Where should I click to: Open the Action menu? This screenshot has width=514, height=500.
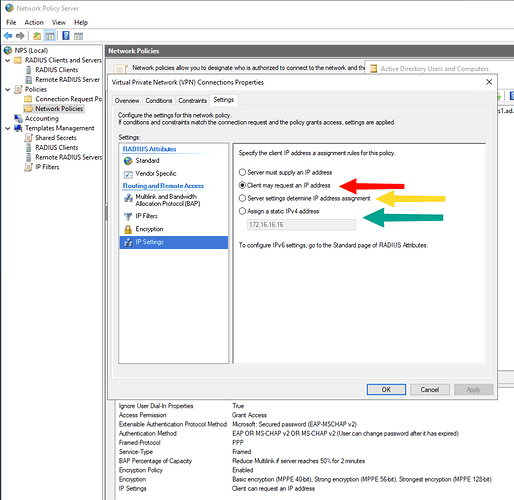pos(34,22)
